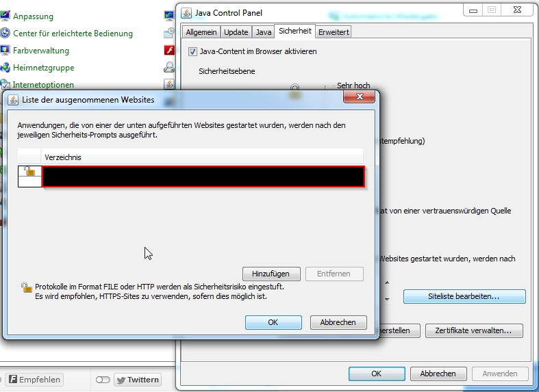The image size is (539, 392).
Task: Click the unlocked padlock warning icon
Action: 27,287
